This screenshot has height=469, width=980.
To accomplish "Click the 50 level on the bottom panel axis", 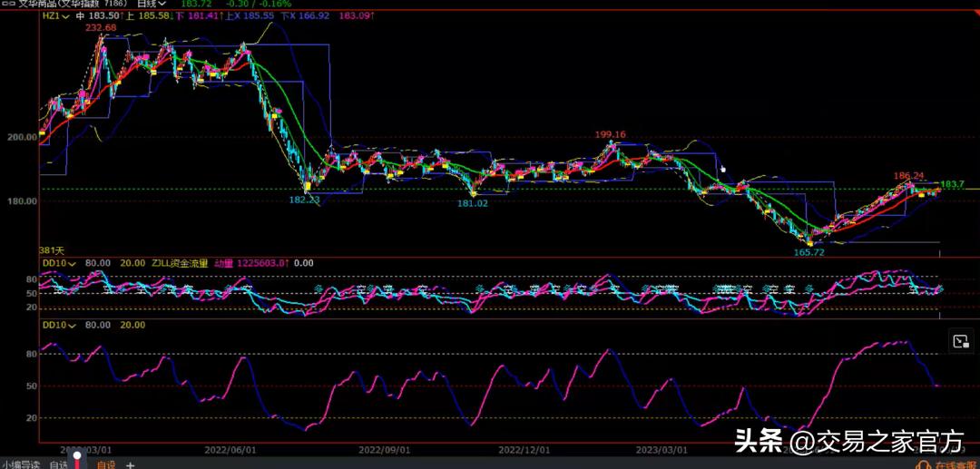I will click(31, 386).
